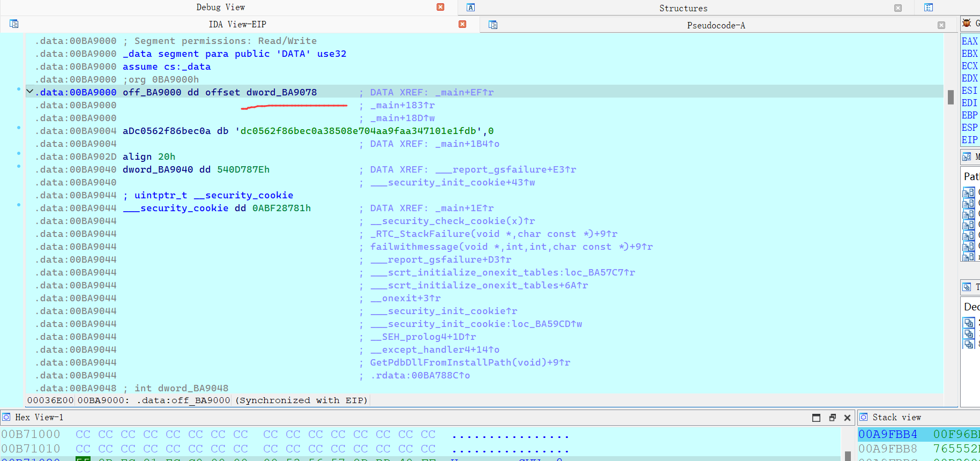
Task: Click the bug icon of registers panel
Action: point(967,23)
